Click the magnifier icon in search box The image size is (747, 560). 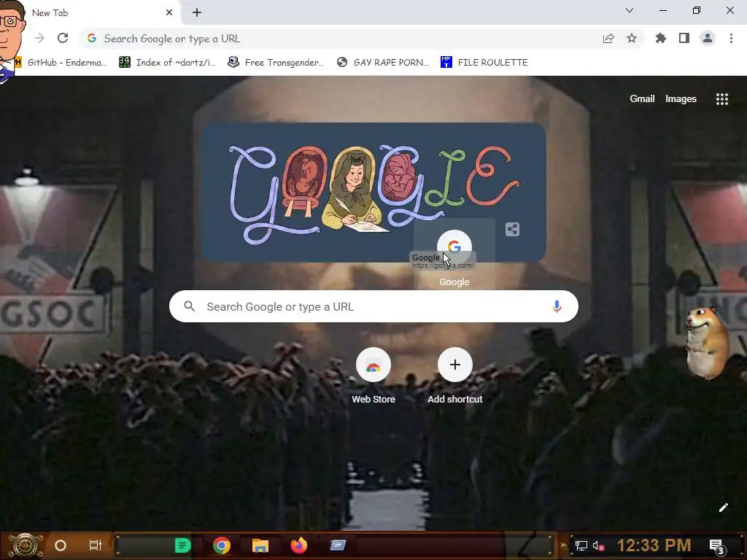(190, 306)
